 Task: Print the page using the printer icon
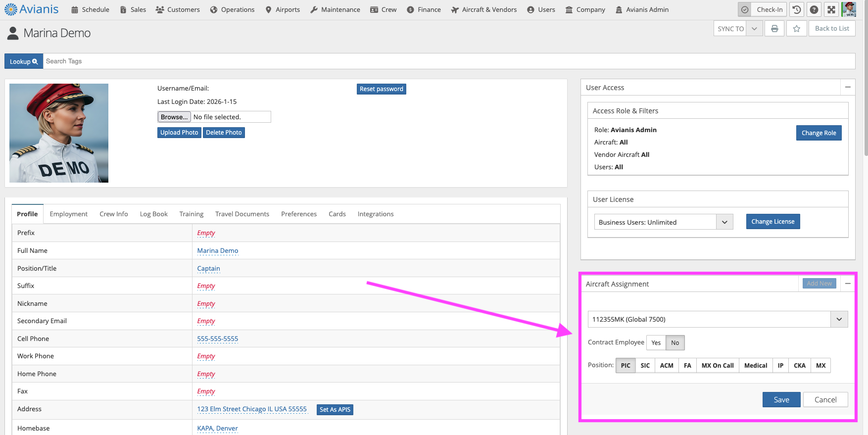(774, 29)
